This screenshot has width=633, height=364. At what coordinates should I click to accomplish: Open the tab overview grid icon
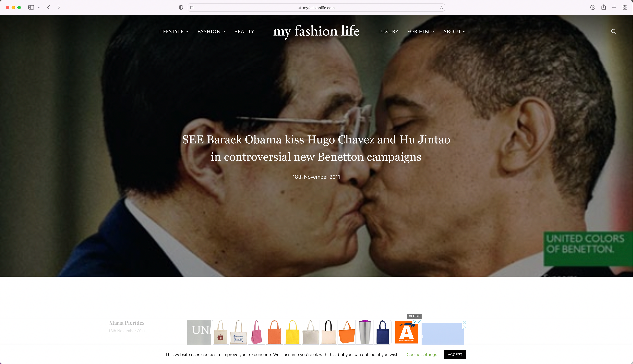pyautogui.click(x=625, y=8)
